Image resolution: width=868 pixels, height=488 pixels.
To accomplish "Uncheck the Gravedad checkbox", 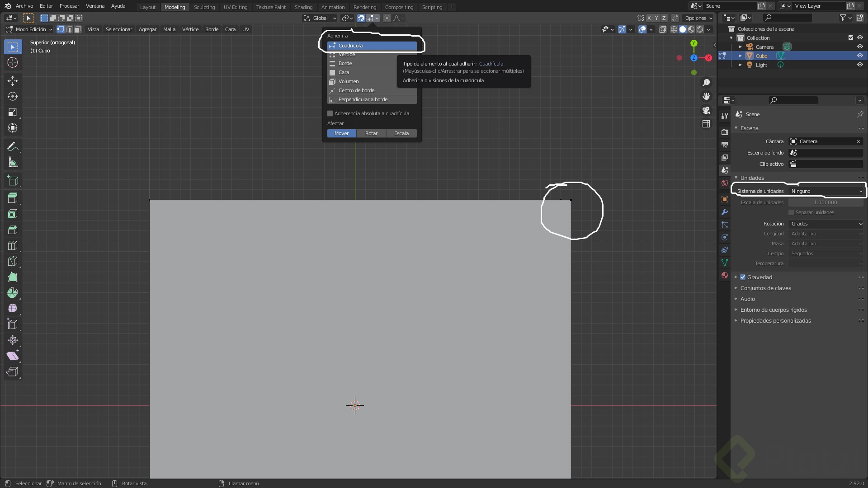I will click(743, 277).
